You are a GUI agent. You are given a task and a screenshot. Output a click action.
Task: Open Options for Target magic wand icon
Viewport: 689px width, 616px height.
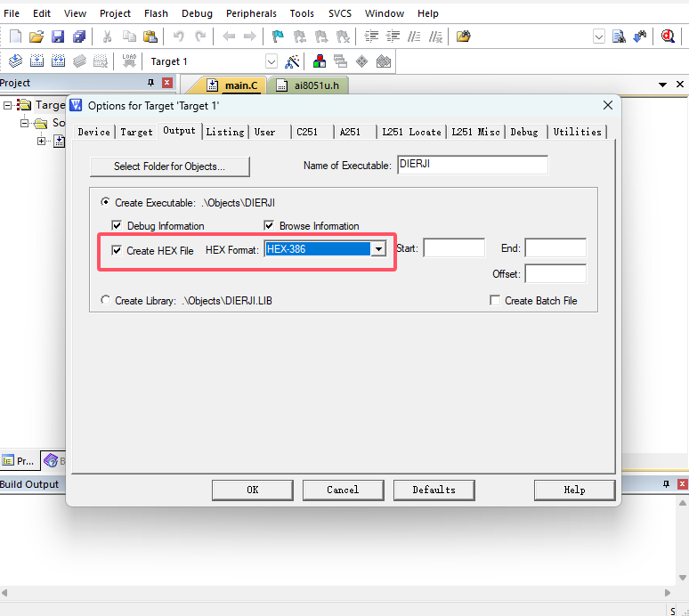[292, 61]
